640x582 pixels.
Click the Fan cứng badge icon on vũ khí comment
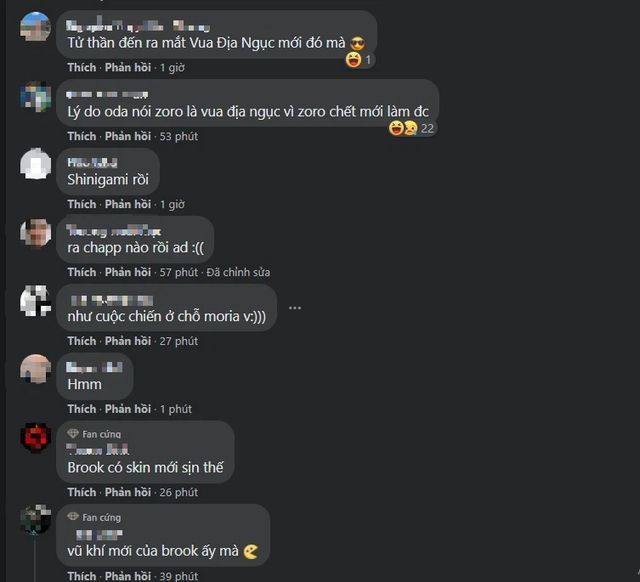click(73, 517)
